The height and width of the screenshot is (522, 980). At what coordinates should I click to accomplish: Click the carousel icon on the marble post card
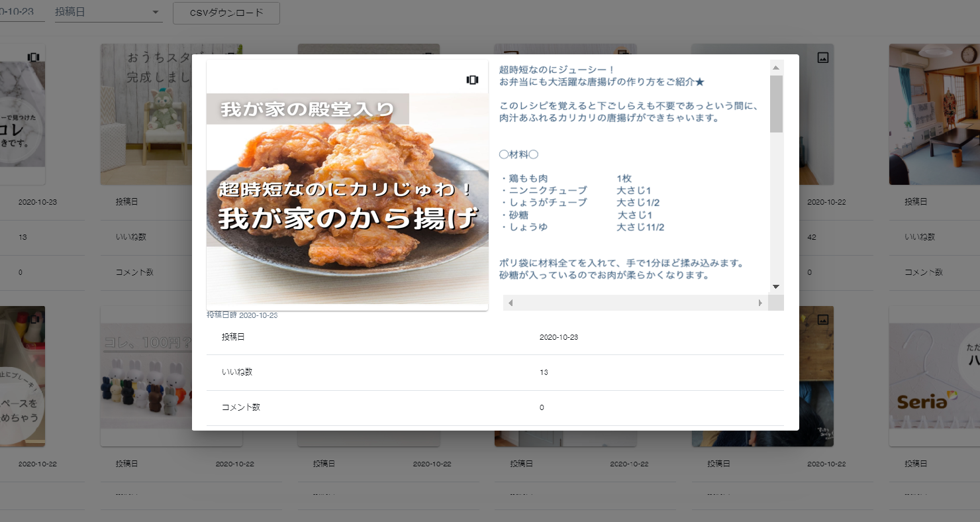tap(33, 58)
